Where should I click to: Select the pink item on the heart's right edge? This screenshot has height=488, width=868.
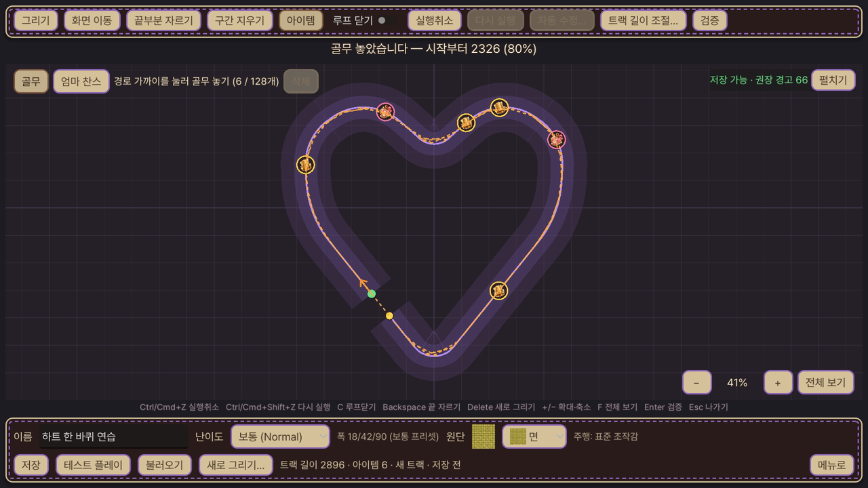pyautogui.click(x=556, y=140)
